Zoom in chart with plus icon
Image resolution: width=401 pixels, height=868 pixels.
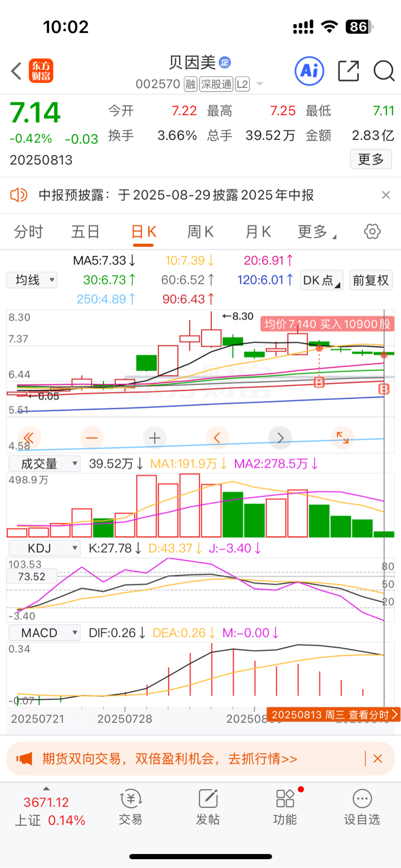pos(155,437)
